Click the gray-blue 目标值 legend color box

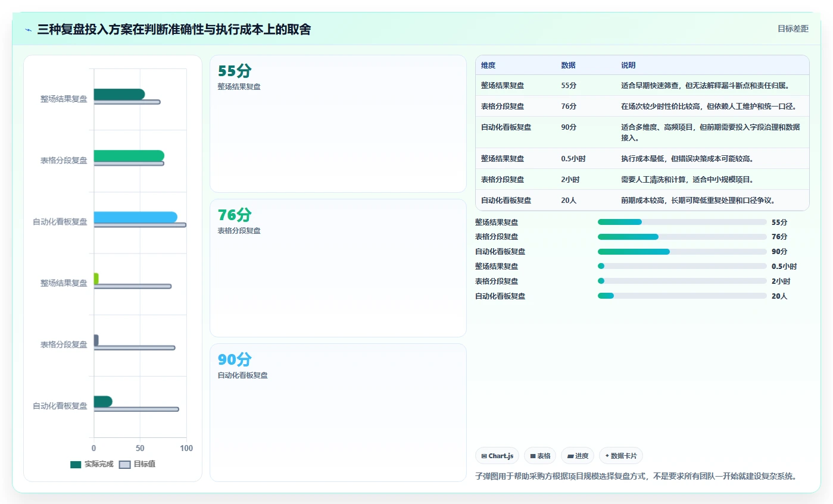click(125, 464)
